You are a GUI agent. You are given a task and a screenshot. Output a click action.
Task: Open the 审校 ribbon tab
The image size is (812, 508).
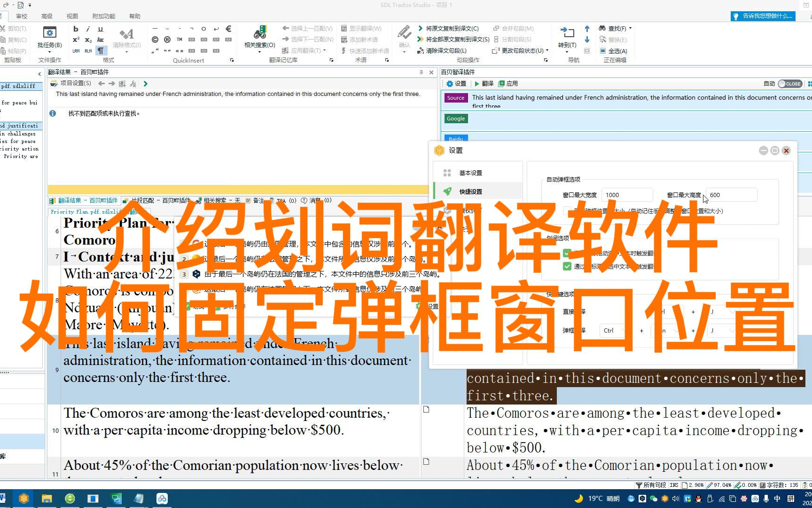(22, 16)
